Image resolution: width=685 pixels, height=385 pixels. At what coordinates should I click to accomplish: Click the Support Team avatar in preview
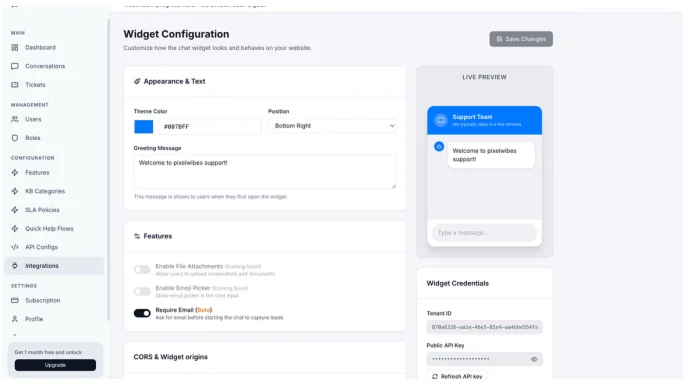[x=441, y=120]
